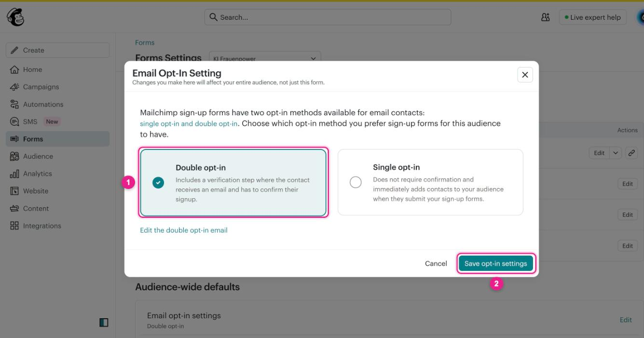Click the Audience-wide defaults heading
Image resolution: width=644 pixels, height=338 pixels.
187,286
